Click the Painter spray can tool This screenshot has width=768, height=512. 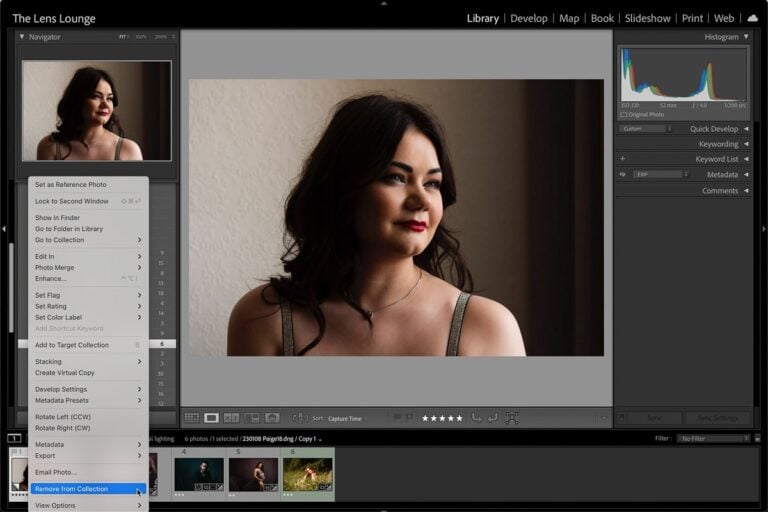point(299,418)
